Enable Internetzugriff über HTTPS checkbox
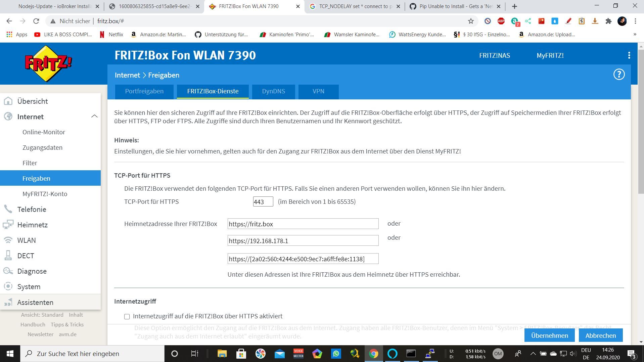644x362 pixels. (127, 317)
